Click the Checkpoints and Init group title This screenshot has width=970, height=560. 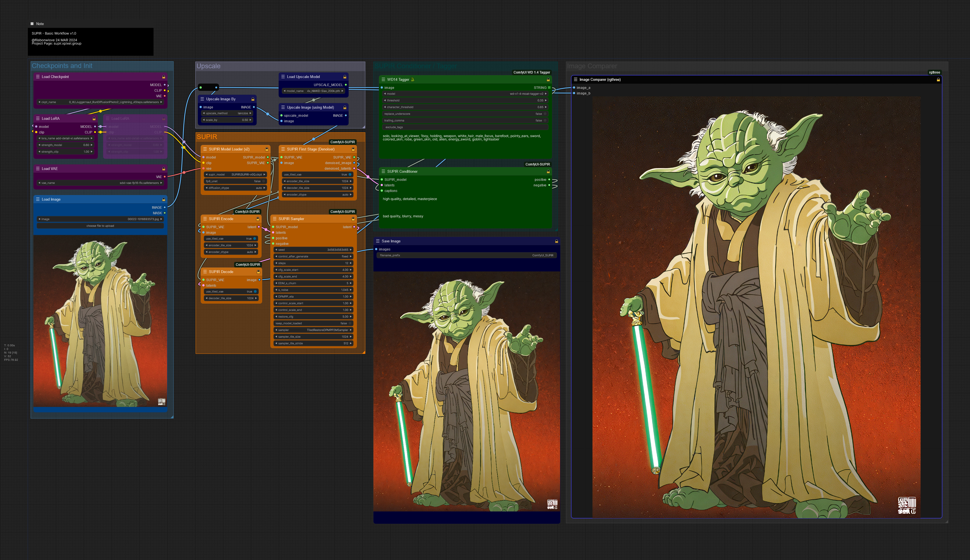point(62,66)
